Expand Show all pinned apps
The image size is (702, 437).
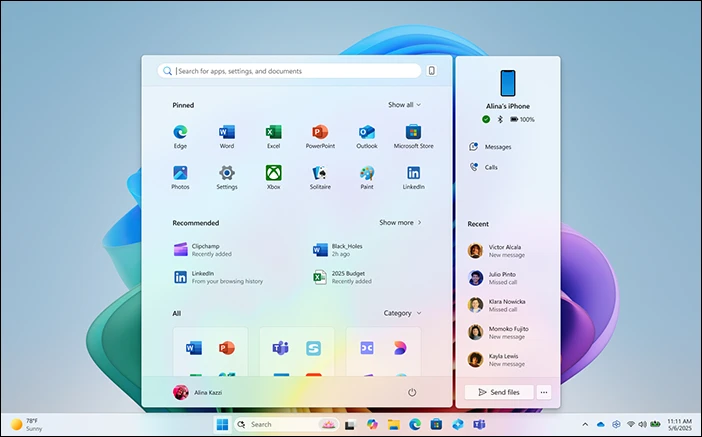pyautogui.click(x=404, y=105)
